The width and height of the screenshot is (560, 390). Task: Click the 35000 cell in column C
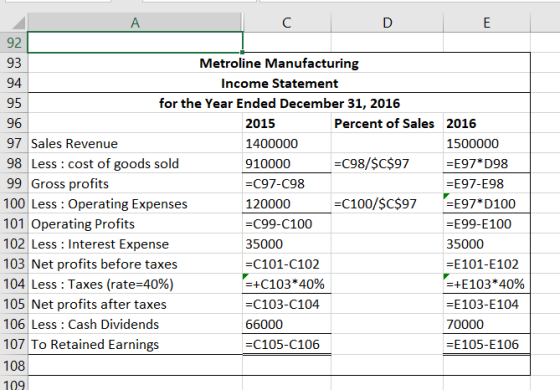click(287, 244)
